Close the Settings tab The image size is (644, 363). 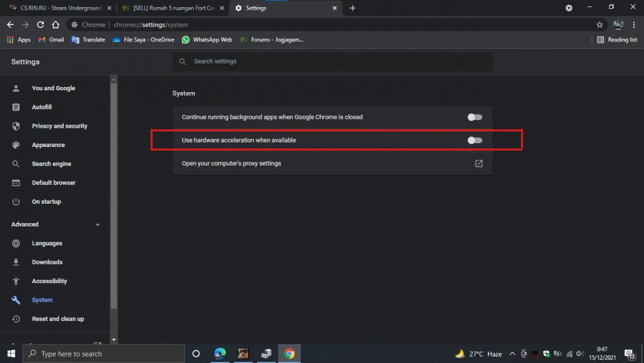(x=335, y=8)
